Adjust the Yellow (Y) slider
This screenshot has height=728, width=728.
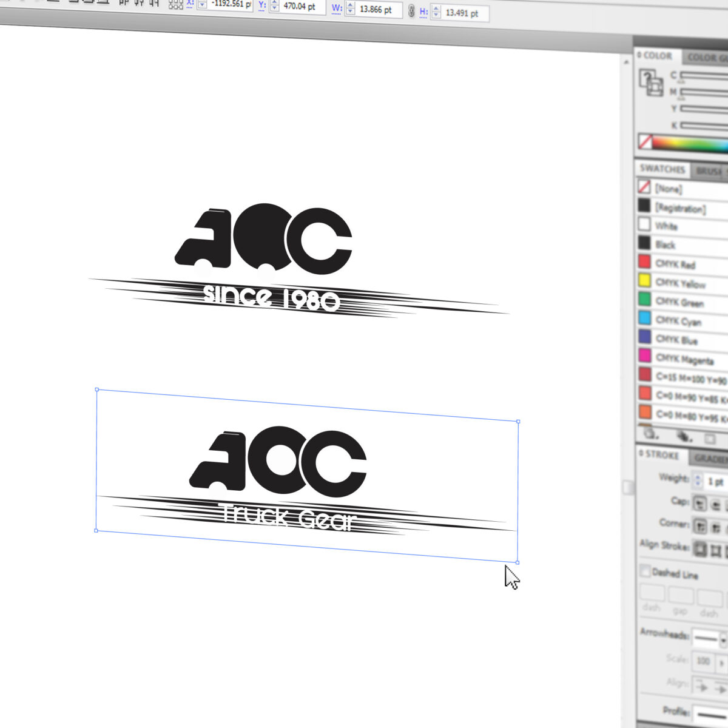click(704, 109)
